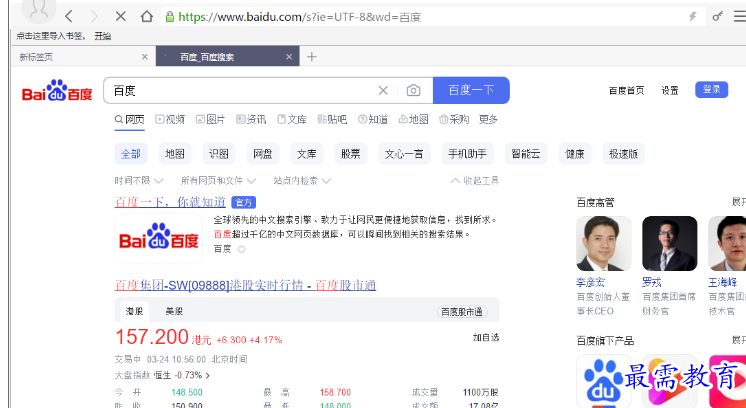
Task: Open the browser home page icon
Action: point(147,17)
